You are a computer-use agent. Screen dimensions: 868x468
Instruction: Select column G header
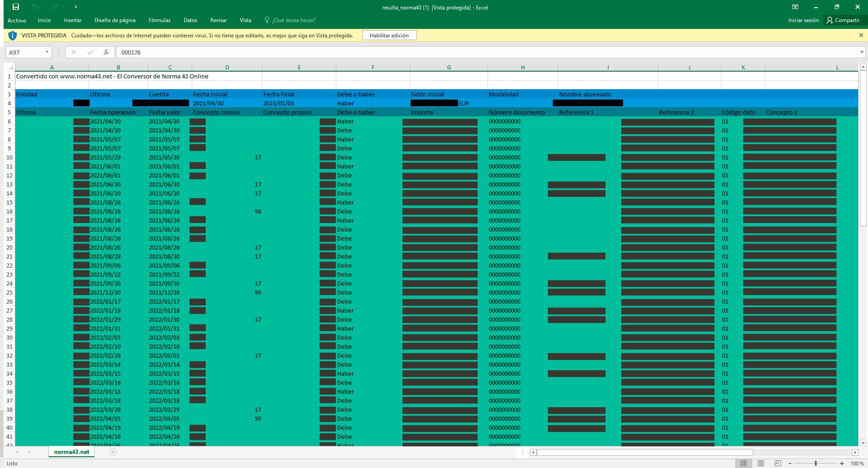click(x=449, y=67)
